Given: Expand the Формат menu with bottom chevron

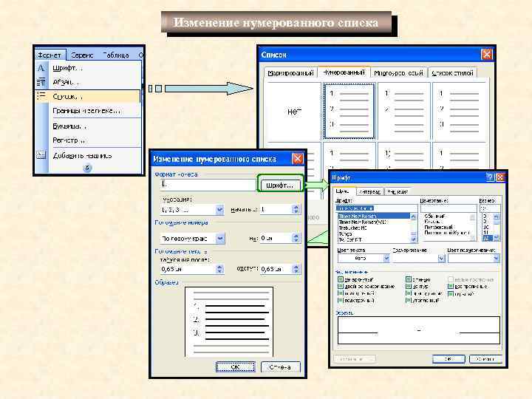Looking at the screenshot, I should [87, 168].
